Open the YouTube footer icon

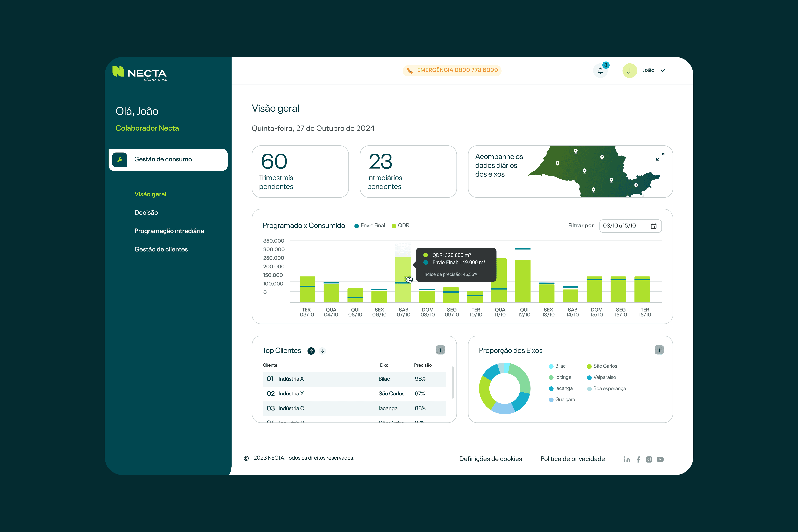click(660, 459)
